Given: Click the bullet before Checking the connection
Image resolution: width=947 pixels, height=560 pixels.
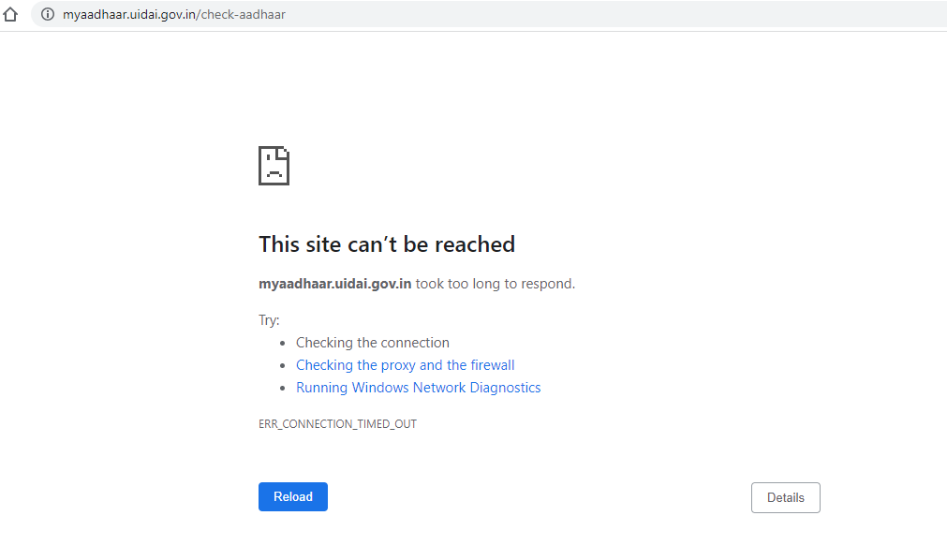Looking at the screenshot, I should (x=283, y=343).
